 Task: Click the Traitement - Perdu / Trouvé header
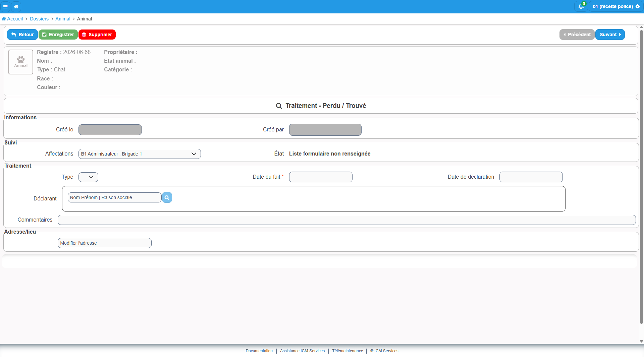(x=321, y=106)
